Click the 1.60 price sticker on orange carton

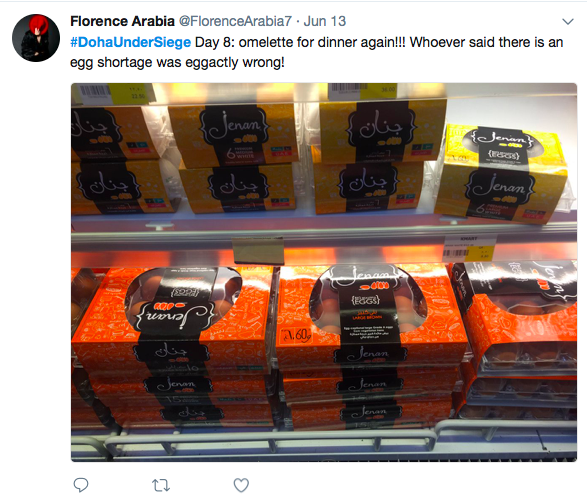point(296,335)
